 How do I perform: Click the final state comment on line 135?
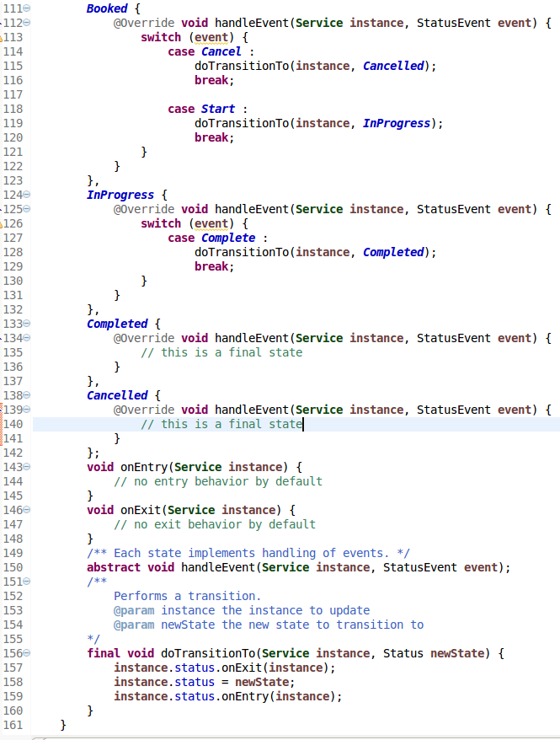coord(221,352)
